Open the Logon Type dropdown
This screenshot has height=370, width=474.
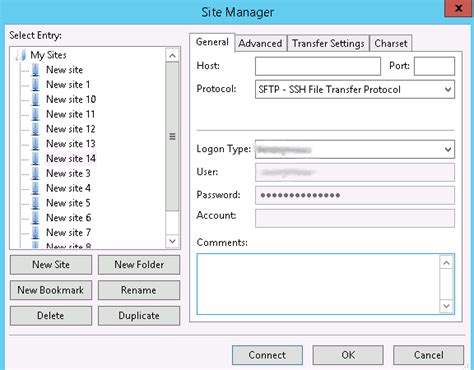tap(355, 149)
